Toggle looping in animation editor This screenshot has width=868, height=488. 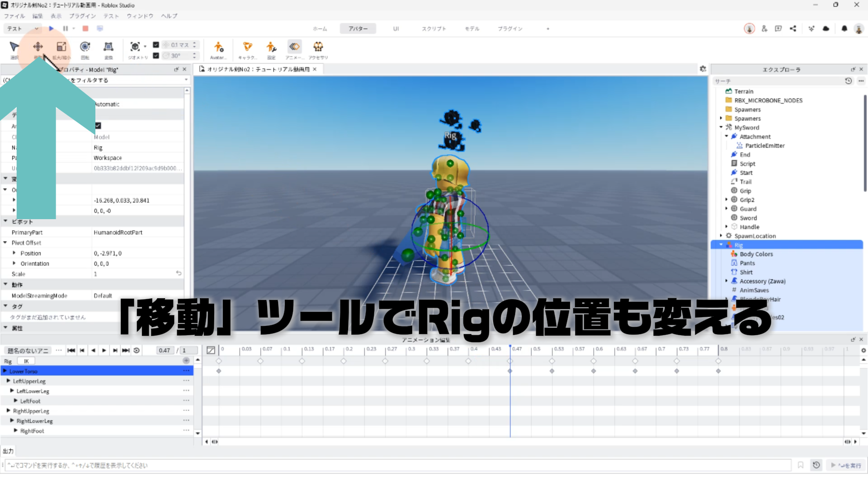[137, 350]
